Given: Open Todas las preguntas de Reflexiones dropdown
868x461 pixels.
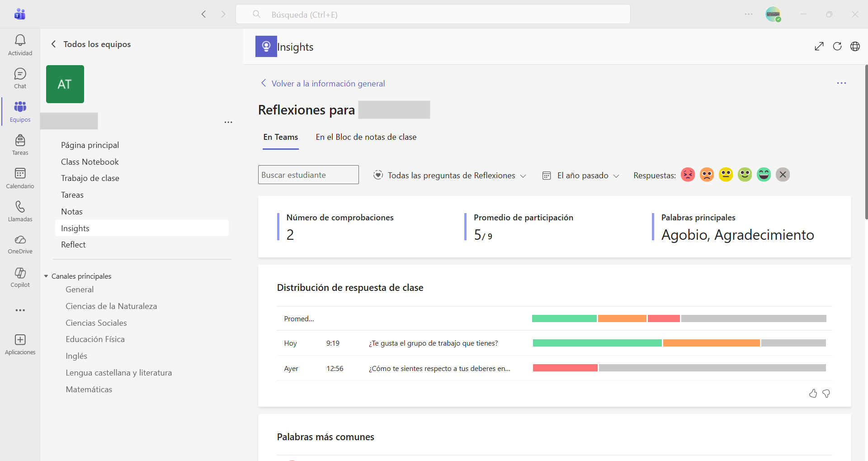Looking at the screenshot, I should tap(450, 175).
